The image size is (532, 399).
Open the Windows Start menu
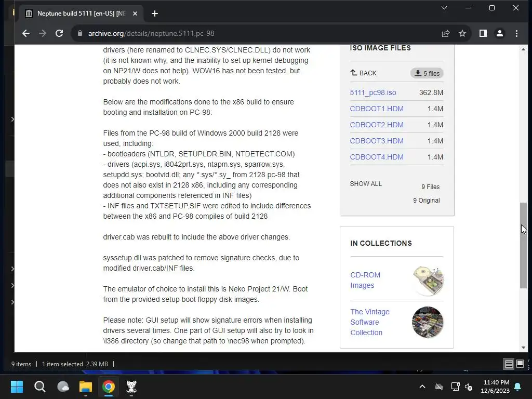pyautogui.click(x=17, y=387)
